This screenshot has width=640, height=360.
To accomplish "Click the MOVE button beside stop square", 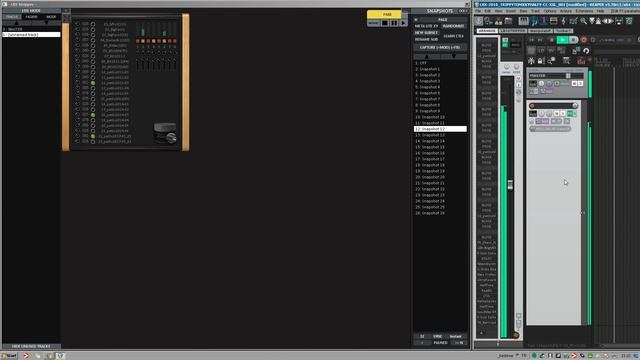I will pyautogui.click(x=373, y=23).
